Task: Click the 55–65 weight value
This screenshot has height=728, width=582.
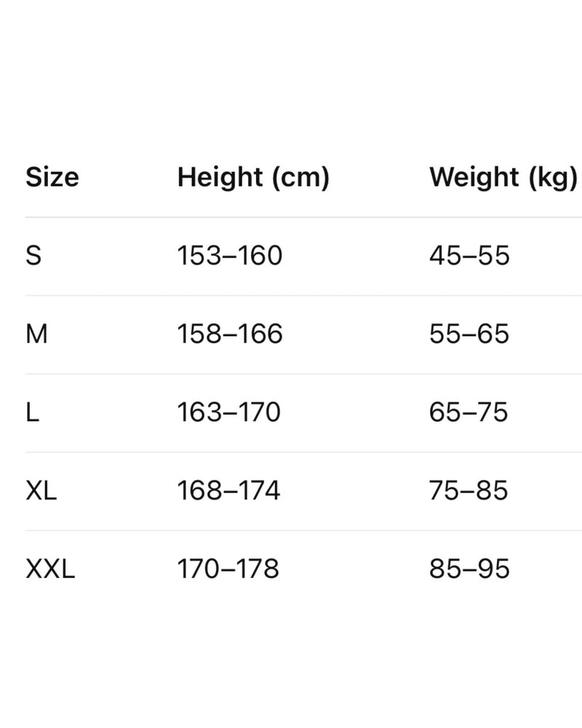Action: pyautogui.click(x=469, y=334)
